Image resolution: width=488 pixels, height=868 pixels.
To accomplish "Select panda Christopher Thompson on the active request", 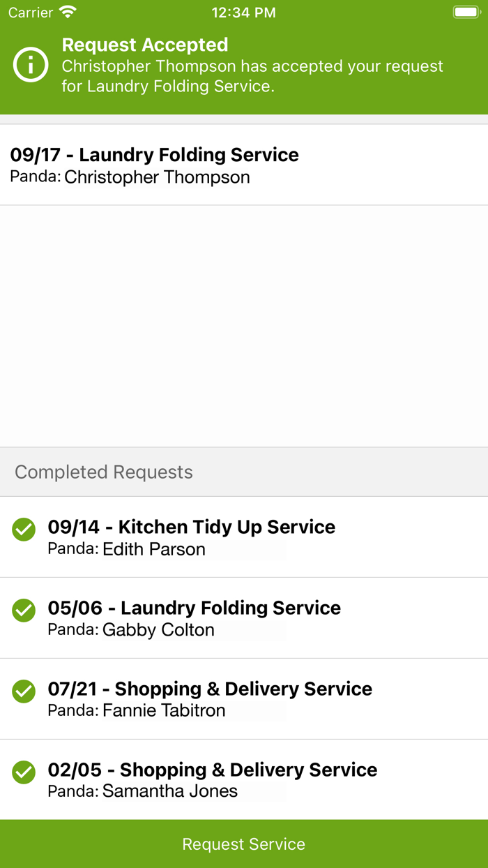I will (x=156, y=177).
